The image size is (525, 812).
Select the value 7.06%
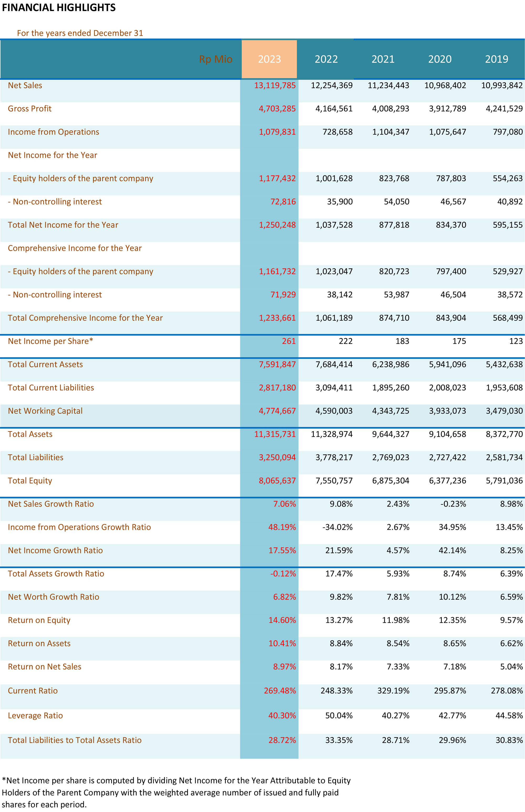point(284,504)
